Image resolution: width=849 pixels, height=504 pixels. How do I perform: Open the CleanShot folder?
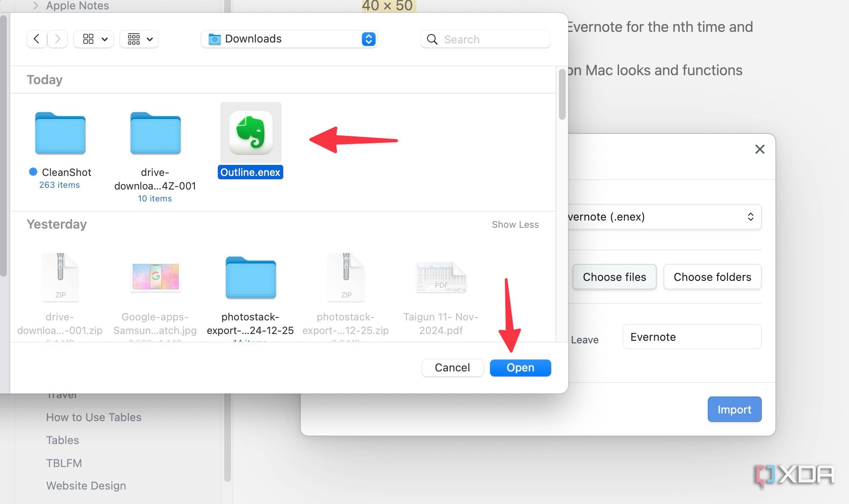[60, 133]
